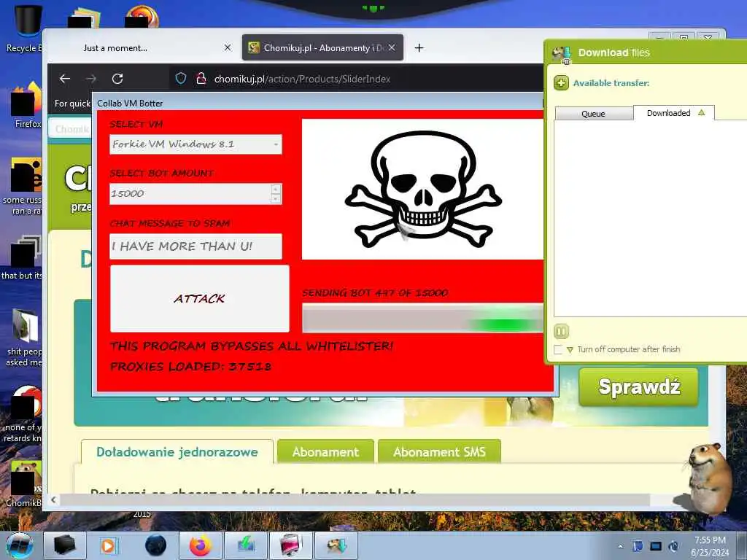Click the add transfer plus icon
This screenshot has width=747, height=560.
coord(561,83)
